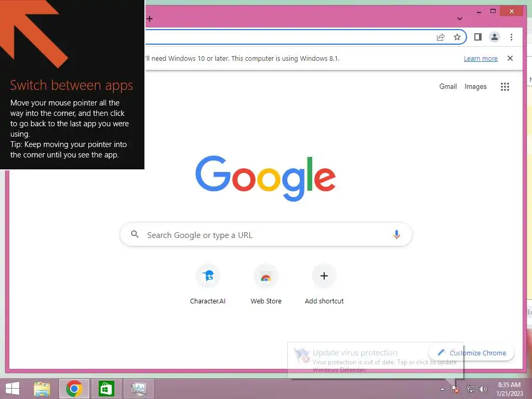The height and width of the screenshot is (399, 532).
Task: Open the Chrome profile avatar menu
Action: tap(495, 37)
